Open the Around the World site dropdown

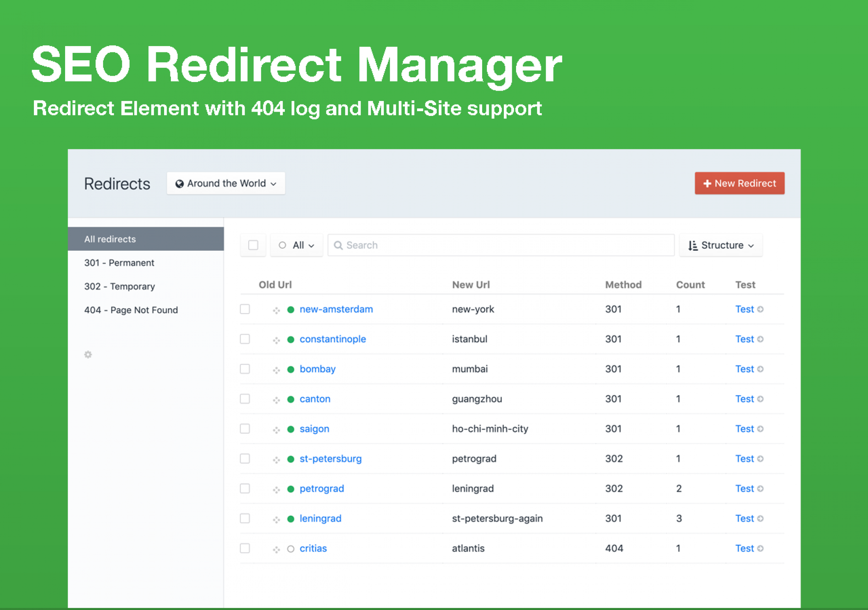click(x=226, y=183)
